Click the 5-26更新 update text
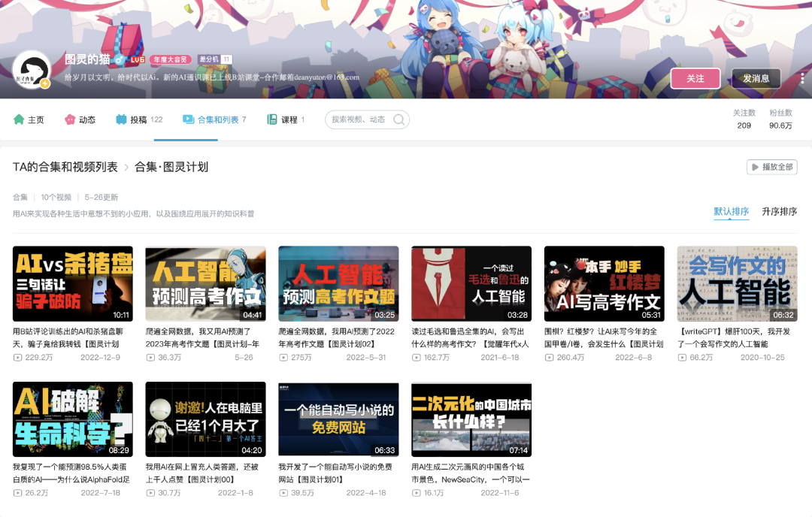 pos(101,197)
